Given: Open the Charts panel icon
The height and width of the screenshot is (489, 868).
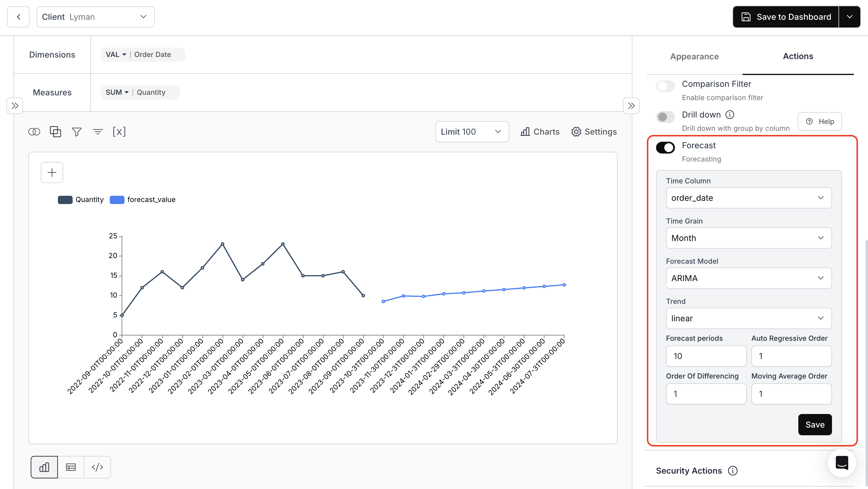Looking at the screenshot, I should pos(539,131).
